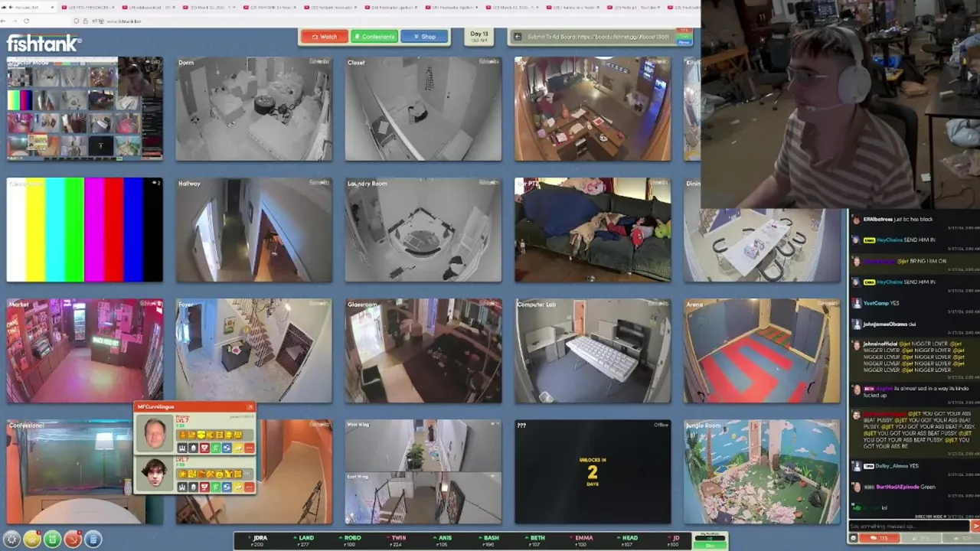
Task: Click the Submit To Ad Board banner link
Action: [x=599, y=37]
